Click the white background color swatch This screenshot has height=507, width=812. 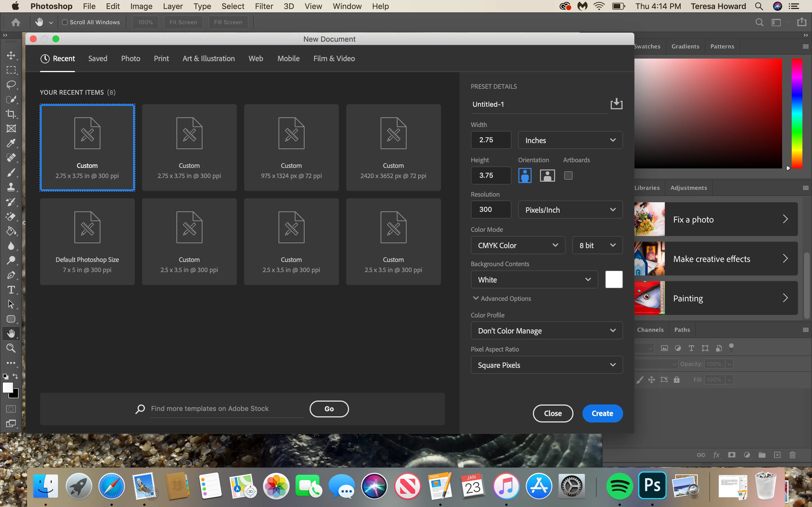coord(614,279)
